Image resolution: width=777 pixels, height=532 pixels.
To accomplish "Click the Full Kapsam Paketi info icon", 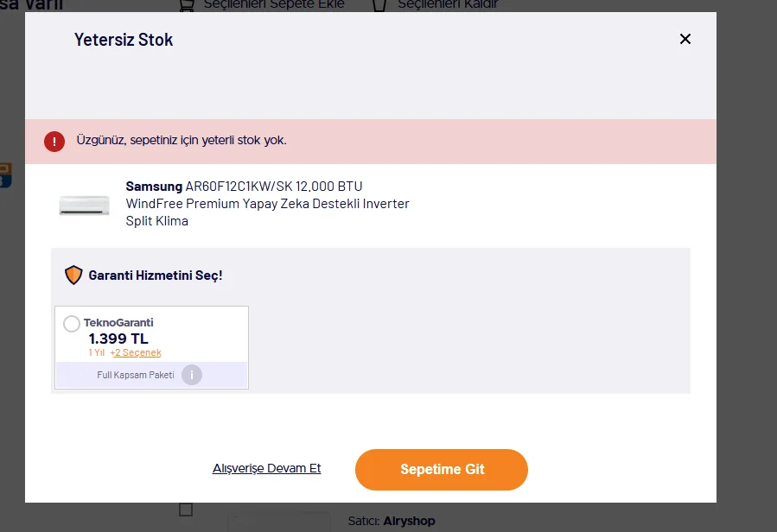I will coord(192,375).
